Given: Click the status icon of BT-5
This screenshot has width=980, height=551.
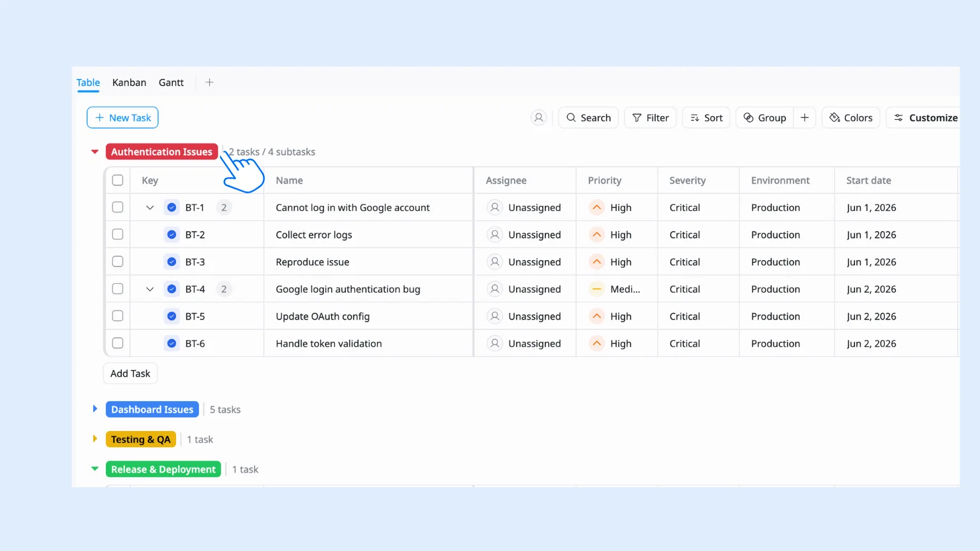Looking at the screenshot, I should click(172, 316).
